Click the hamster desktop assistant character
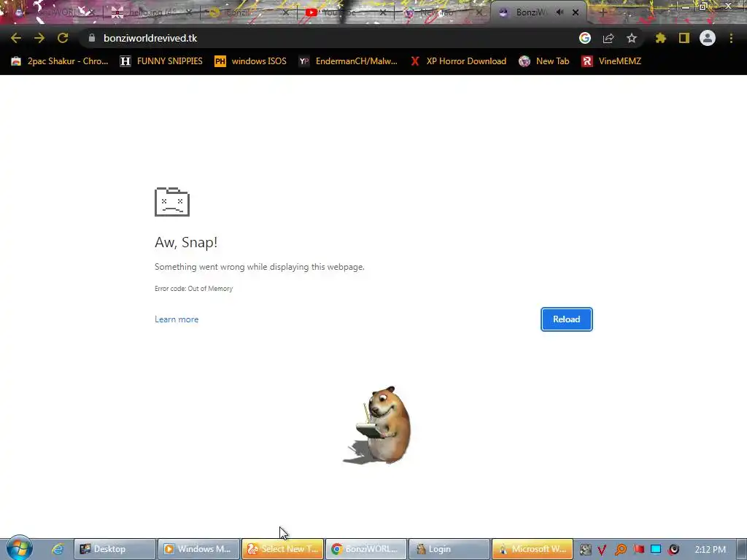747x560 pixels. click(x=379, y=425)
